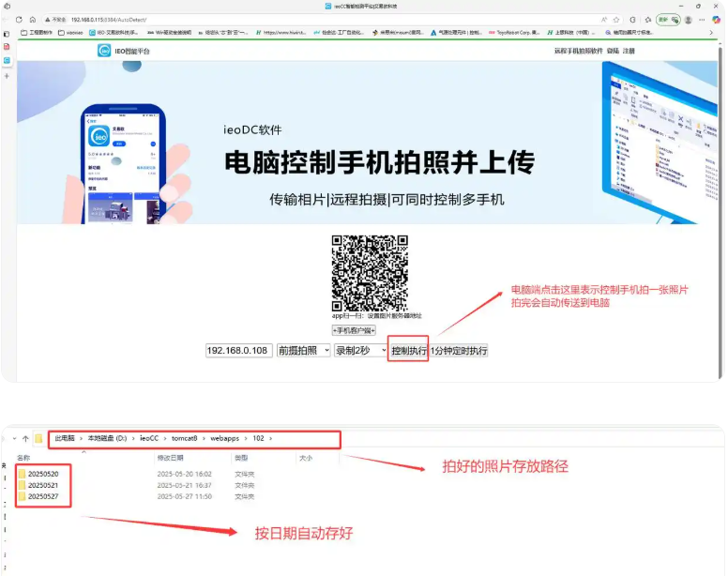Click tomcat8 in Explorer path
728x576 pixels.
pos(184,438)
